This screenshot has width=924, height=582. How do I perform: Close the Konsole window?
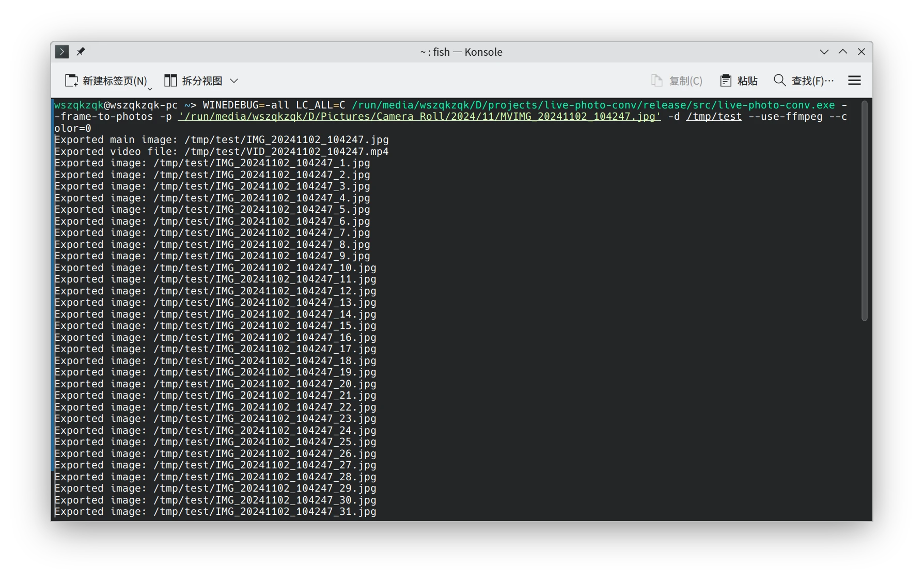[x=862, y=52]
